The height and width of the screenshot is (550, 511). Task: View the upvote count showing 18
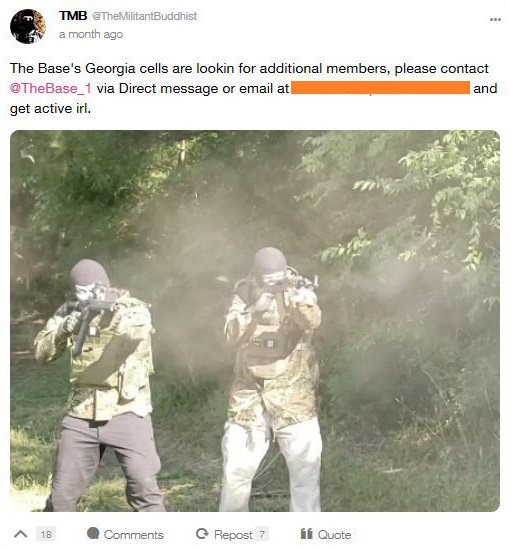point(46,534)
